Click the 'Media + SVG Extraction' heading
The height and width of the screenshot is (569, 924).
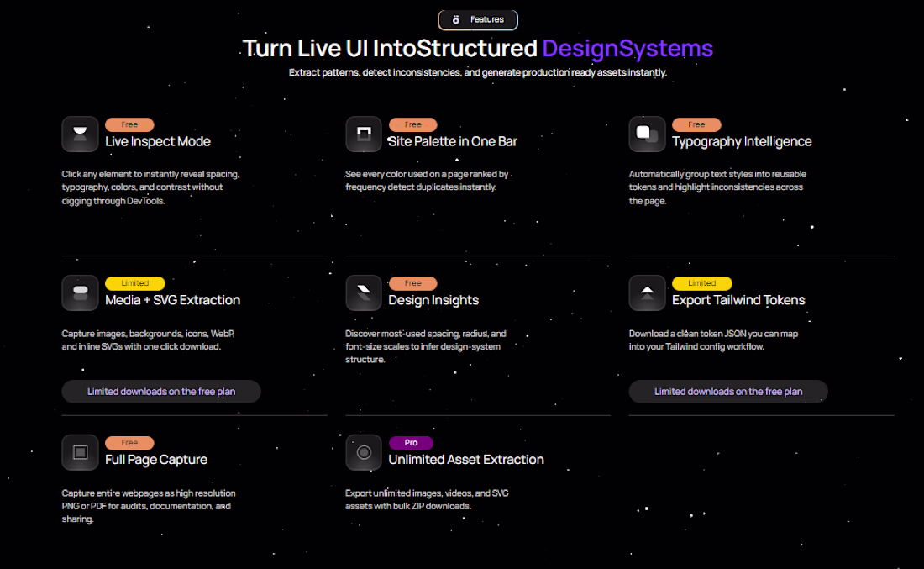pos(173,300)
